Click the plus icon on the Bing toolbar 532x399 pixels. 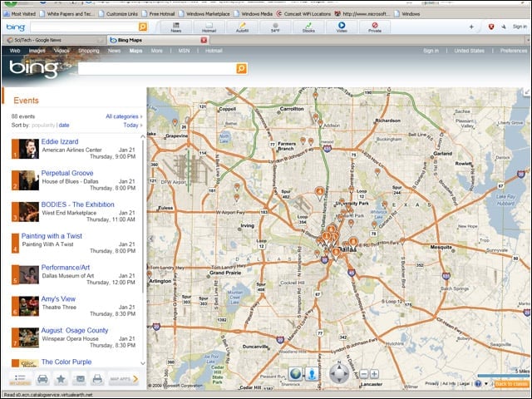471,27
